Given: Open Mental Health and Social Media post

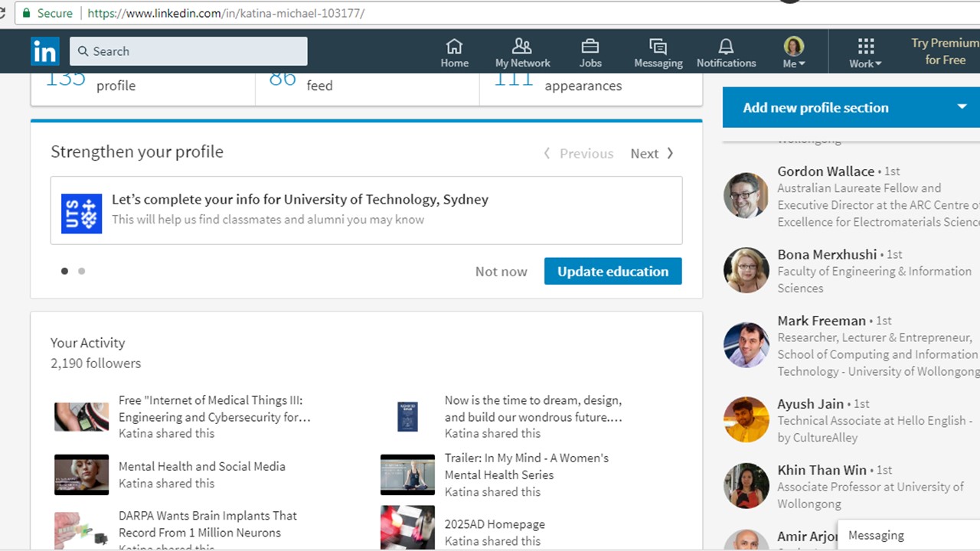Looking at the screenshot, I should [202, 466].
